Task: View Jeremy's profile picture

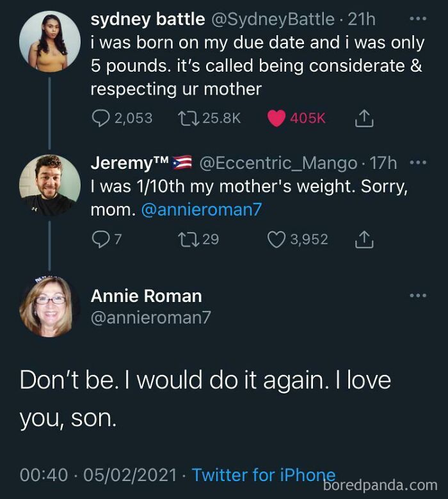Action: point(50,185)
